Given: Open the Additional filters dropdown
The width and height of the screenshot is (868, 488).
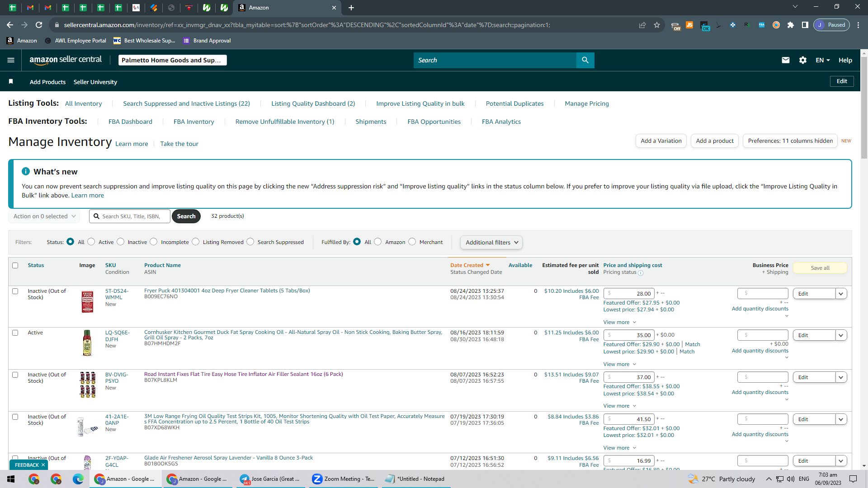Looking at the screenshot, I should [491, 243].
